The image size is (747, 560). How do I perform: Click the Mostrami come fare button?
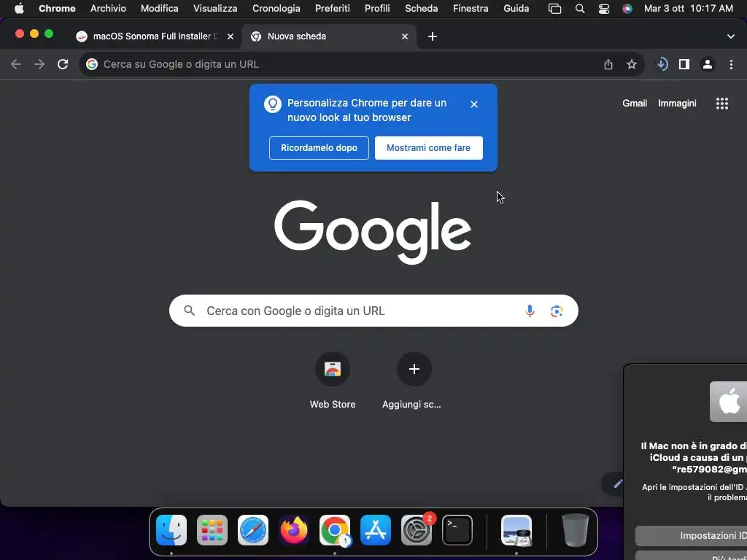pyautogui.click(x=428, y=147)
